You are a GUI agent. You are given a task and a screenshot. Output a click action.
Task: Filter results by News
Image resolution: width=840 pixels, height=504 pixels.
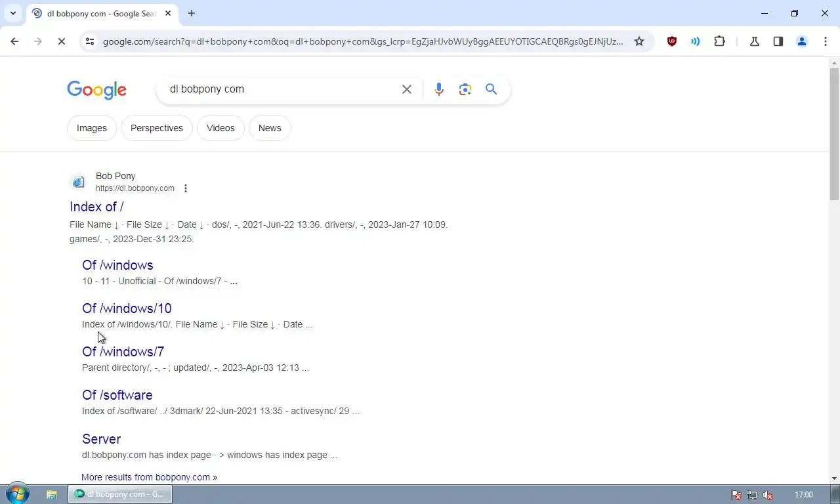coord(270,128)
